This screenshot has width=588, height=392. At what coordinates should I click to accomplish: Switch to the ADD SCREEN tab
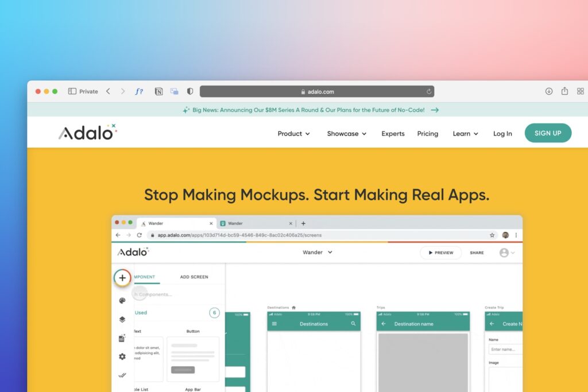(194, 277)
